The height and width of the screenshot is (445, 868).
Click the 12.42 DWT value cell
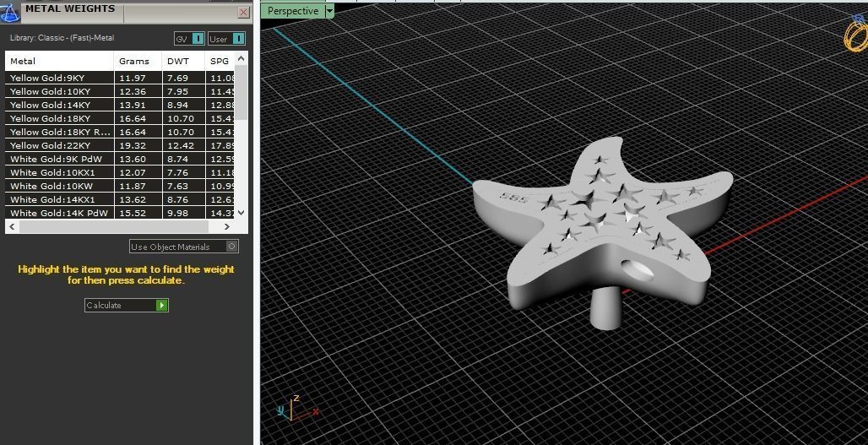pos(184,145)
